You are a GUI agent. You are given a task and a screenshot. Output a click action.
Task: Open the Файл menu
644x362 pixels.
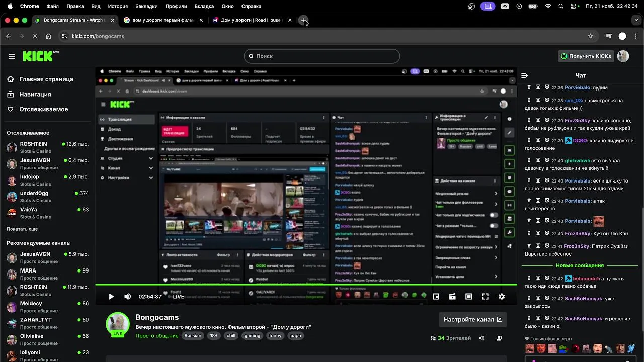52,6
